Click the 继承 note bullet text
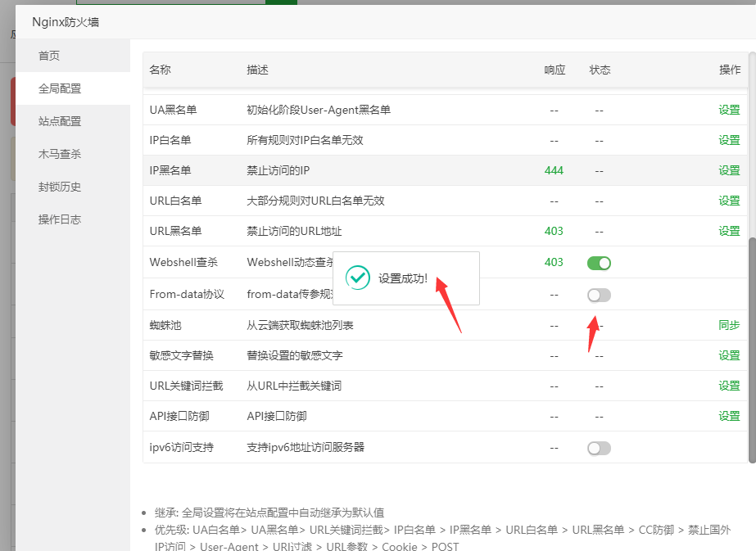 [269, 513]
